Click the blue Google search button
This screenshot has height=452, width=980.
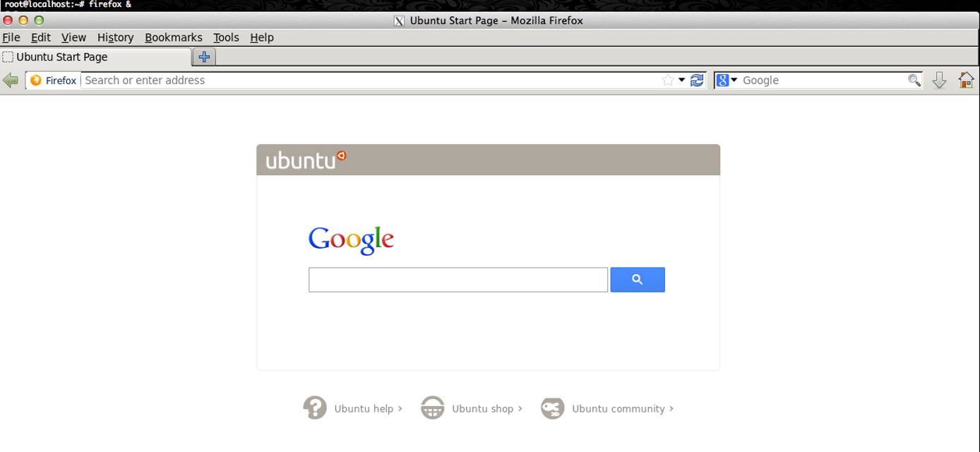pyautogui.click(x=638, y=279)
